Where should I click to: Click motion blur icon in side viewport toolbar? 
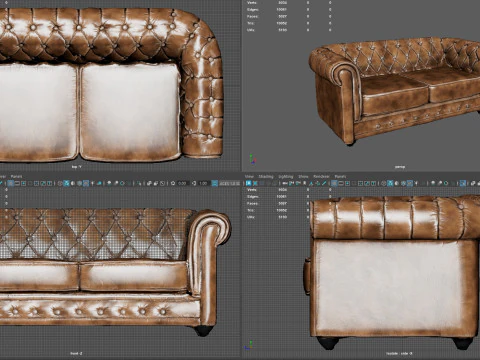[x=440, y=183]
